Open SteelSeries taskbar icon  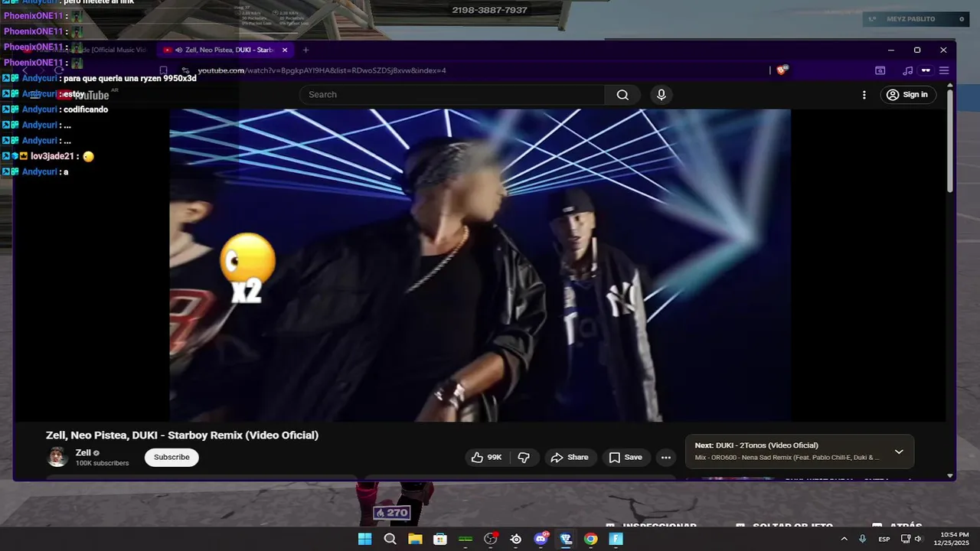click(x=516, y=539)
